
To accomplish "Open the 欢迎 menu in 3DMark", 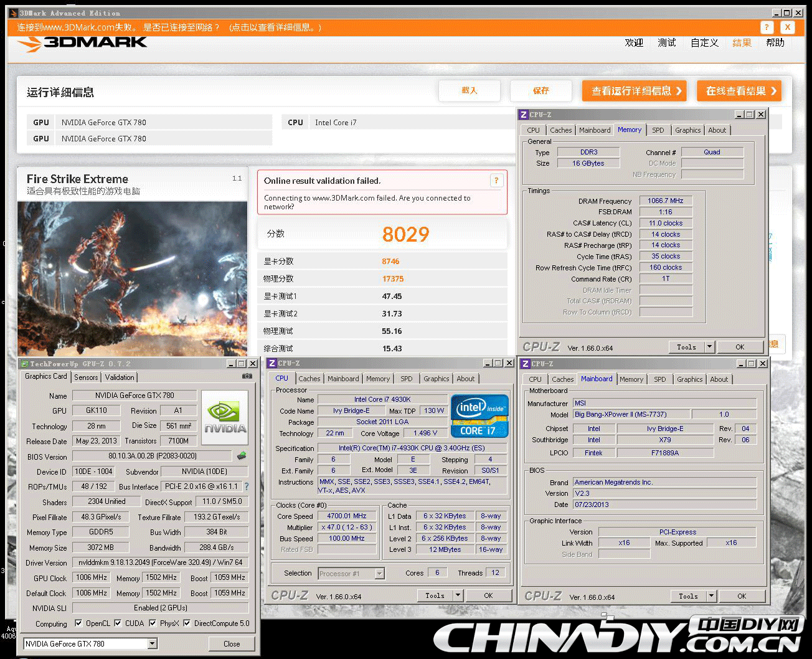I will click(x=634, y=43).
